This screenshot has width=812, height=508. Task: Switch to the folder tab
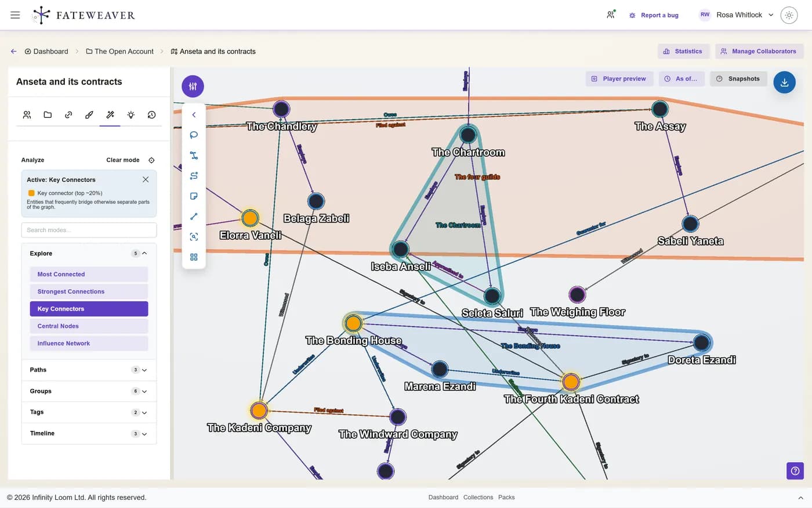click(x=48, y=115)
